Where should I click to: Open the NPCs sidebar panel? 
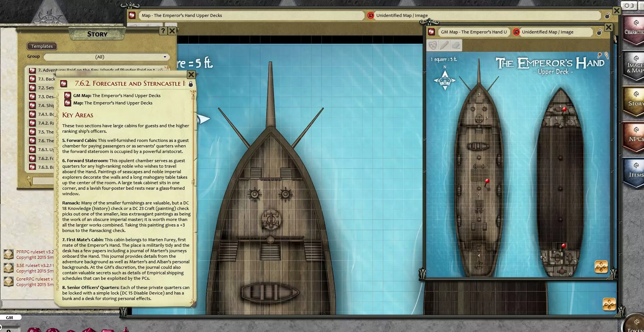pos(634,138)
